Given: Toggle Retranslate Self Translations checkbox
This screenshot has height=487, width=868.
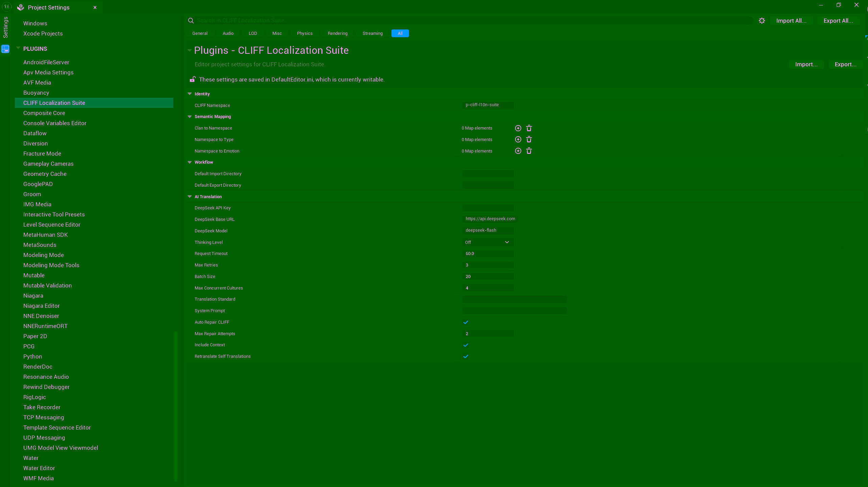Looking at the screenshot, I should (x=466, y=356).
